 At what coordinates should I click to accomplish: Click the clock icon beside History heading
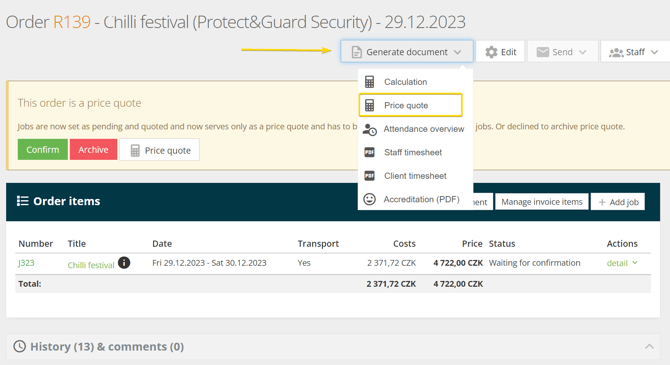(x=20, y=346)
